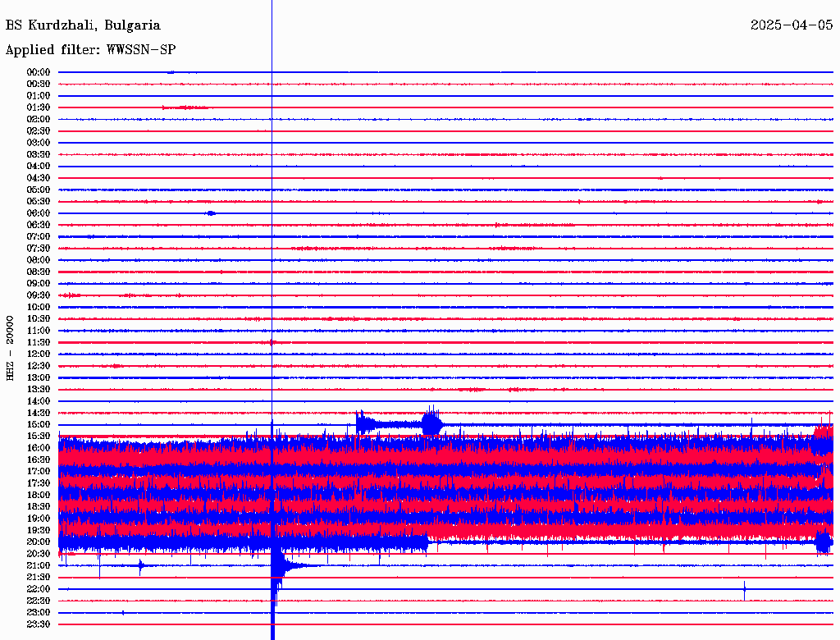
Task: Select the 06:30 time label
Action: [39, 225]
